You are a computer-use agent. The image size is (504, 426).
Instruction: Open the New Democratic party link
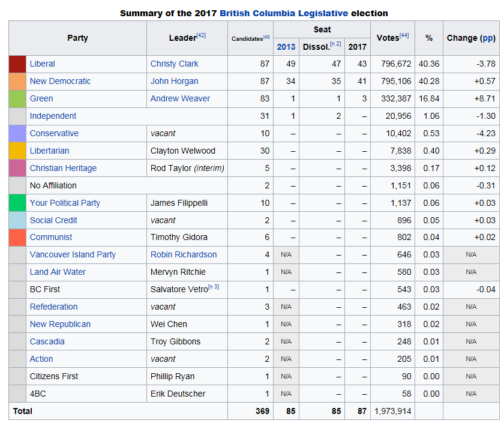pos(60,81)
